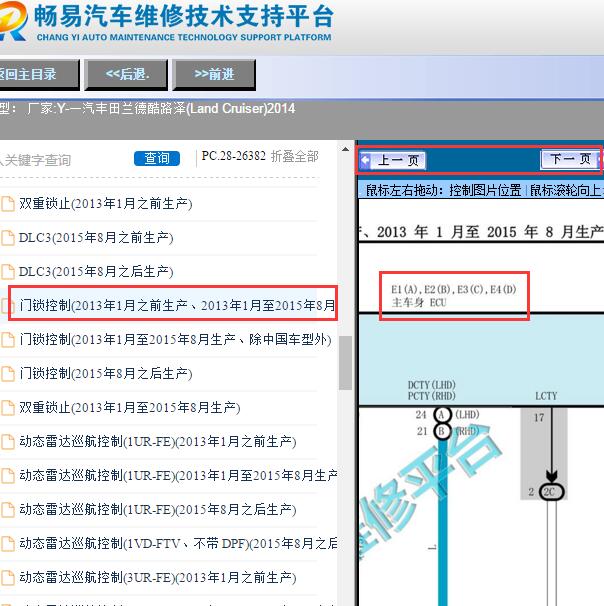Click the 主车身 ECU label in diagram
Screen dimensions: 604x606
click(419, 302)
